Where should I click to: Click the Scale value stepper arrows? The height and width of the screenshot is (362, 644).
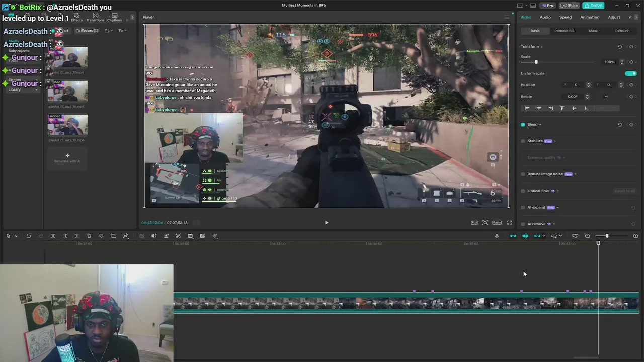pos(622,62)
